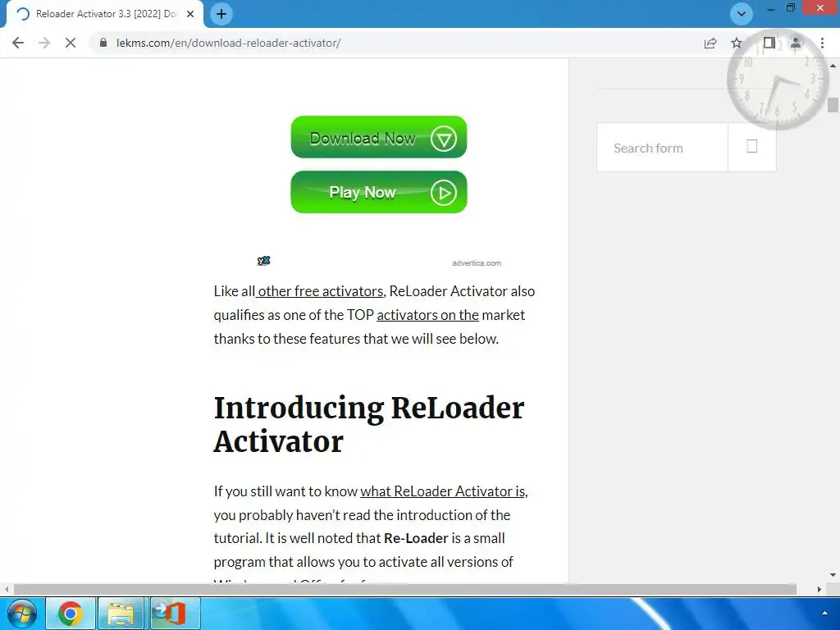Viewport: 840px width, 630px height.
Task: Click the vertical scrollbar thumb
Action: [x=833, y=104]
